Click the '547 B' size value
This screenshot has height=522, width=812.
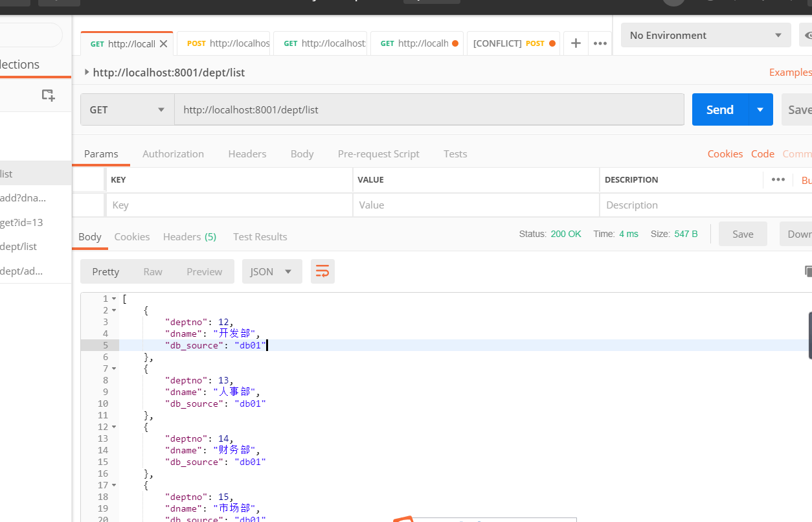coord(686,234)
